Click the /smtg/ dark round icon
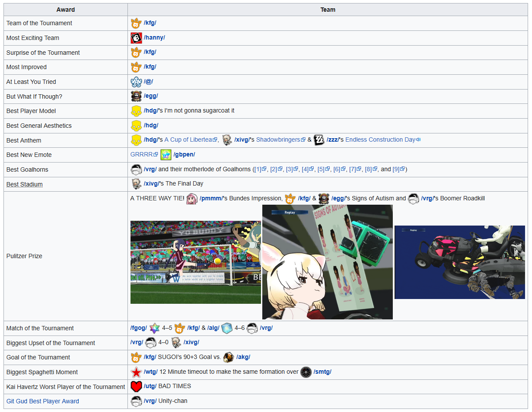532x412 pixels. point(306,372)
